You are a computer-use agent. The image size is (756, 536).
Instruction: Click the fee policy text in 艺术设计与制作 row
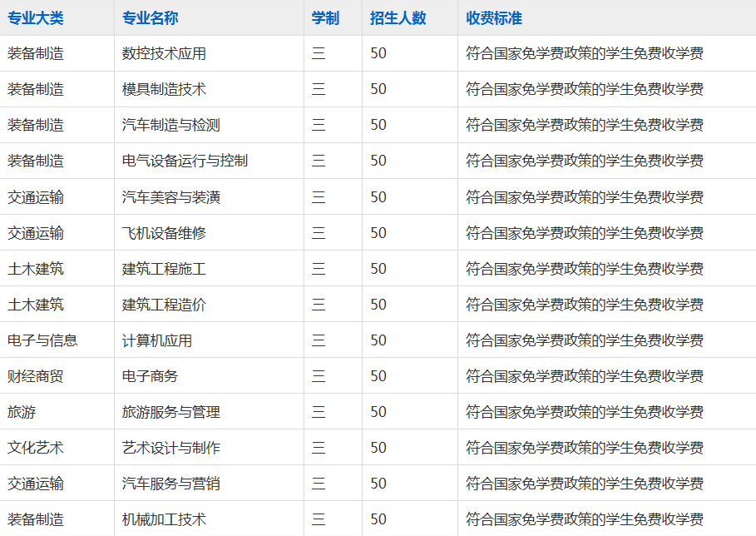coord(585,448)
